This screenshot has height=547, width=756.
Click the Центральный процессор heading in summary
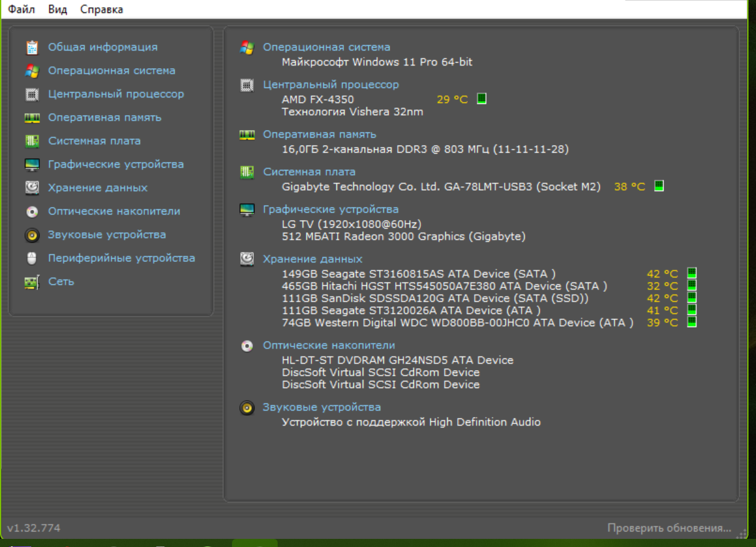[331, 84]
